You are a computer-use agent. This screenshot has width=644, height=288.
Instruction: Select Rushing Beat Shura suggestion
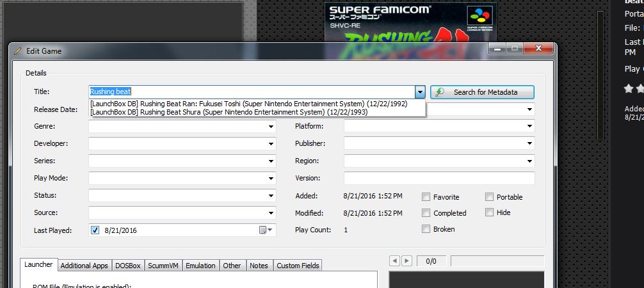[229, 112]
